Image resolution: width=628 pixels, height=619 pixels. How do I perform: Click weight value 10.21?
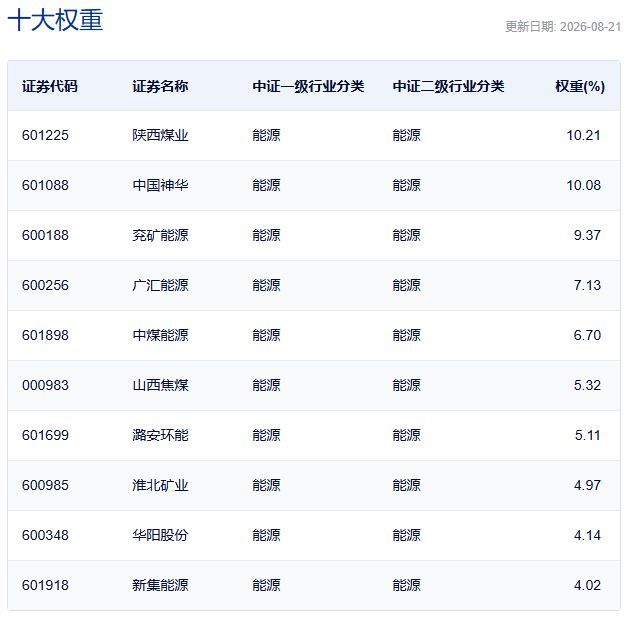[x=584, y=135]
